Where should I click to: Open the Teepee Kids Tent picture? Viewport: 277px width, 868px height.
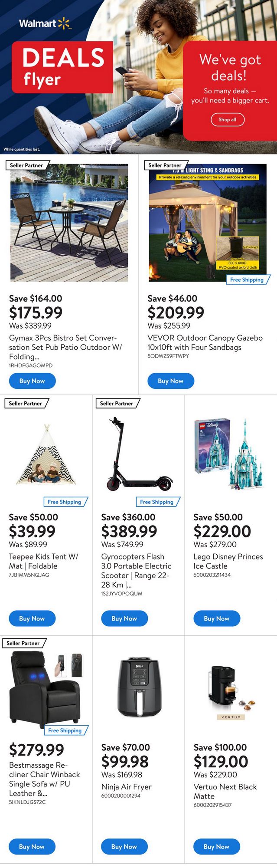46,455
